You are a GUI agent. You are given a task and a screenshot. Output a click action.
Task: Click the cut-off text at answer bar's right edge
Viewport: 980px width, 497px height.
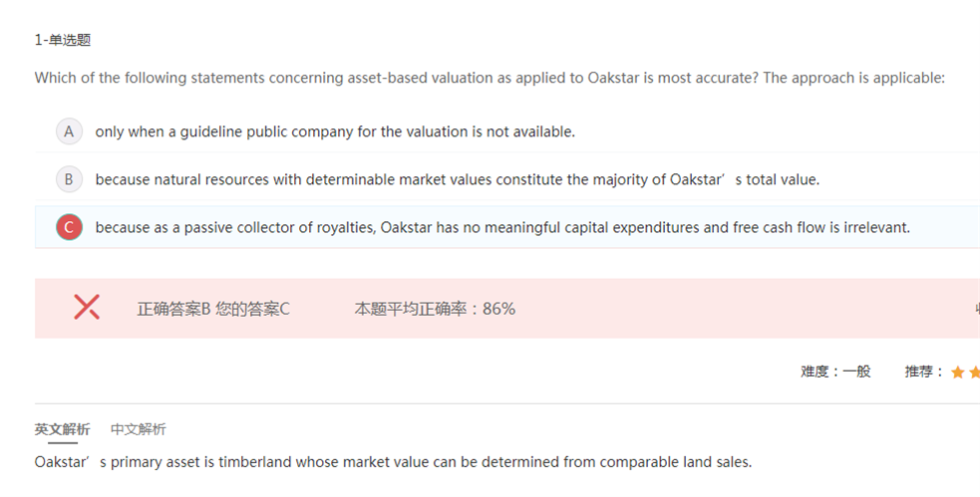coord(976,309)
